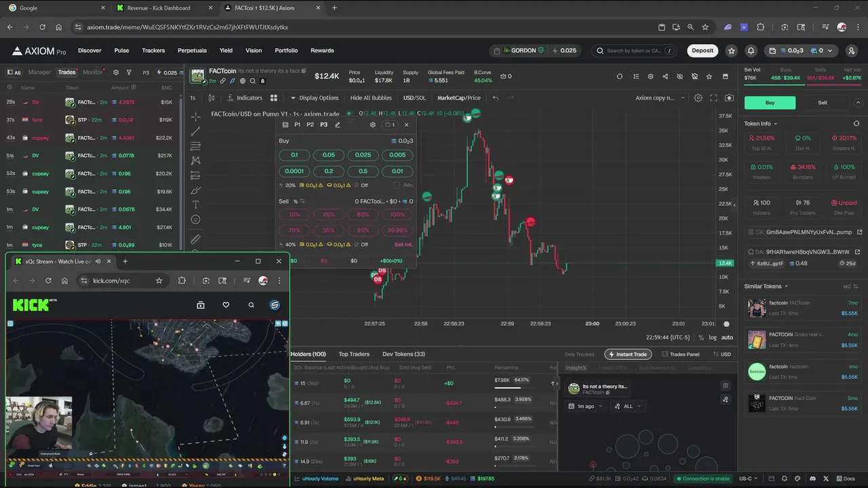Screen dimensions: 868x488
Task: Open favorites heart icon in Kick window
Action: (x=226, y=305)
